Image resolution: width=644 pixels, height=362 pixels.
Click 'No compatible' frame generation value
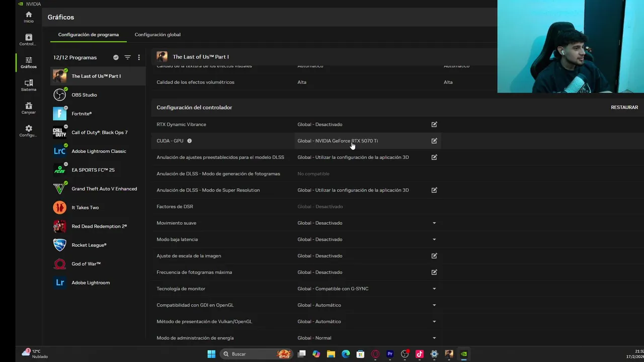point(313,173)
